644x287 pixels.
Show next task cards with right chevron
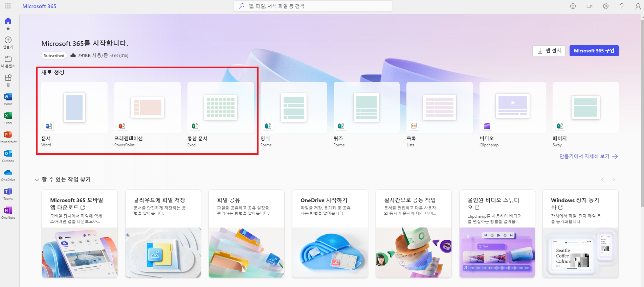pos(614,180)
